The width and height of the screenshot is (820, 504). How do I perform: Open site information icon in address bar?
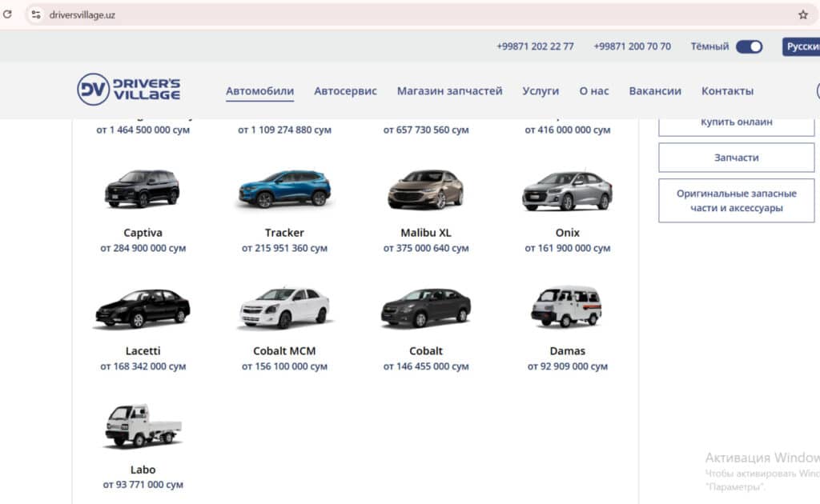point(35,14)
